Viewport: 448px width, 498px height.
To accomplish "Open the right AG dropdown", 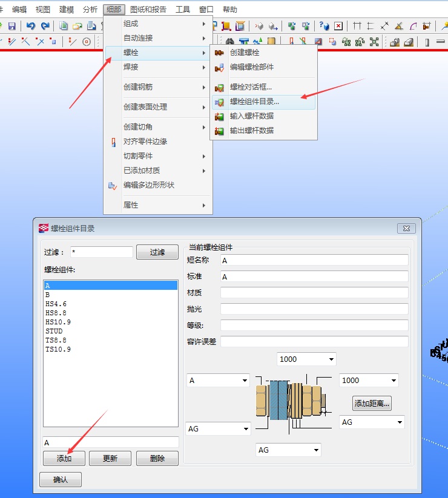I will [372, 422].
